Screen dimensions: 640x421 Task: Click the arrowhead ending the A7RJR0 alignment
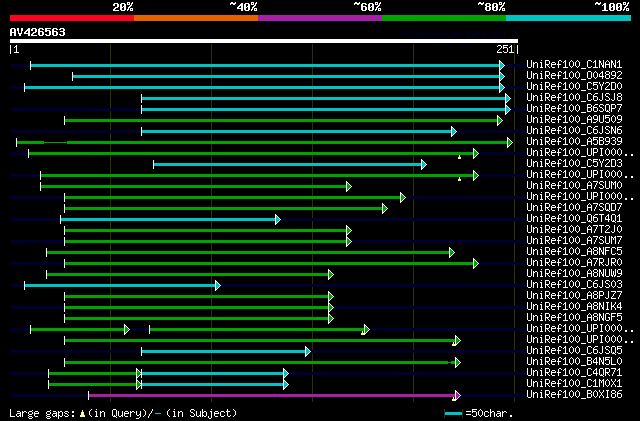476,264
